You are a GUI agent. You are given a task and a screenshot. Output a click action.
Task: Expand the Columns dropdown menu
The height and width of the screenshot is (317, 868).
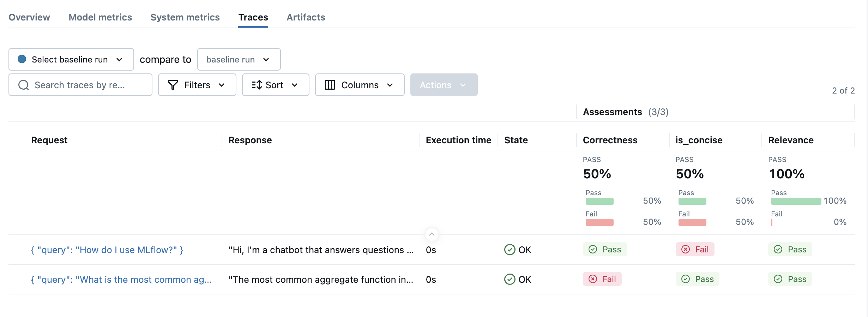pyautogui.click(x=360, y=85)
